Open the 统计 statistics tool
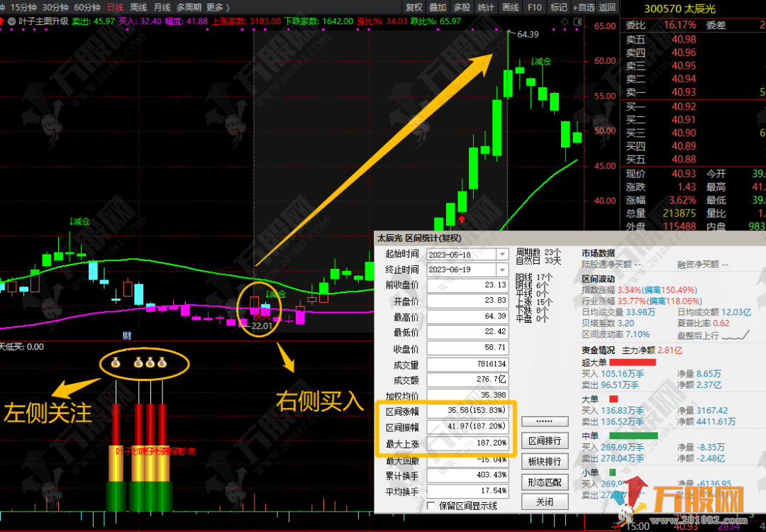766x532 pixels. 486,7
